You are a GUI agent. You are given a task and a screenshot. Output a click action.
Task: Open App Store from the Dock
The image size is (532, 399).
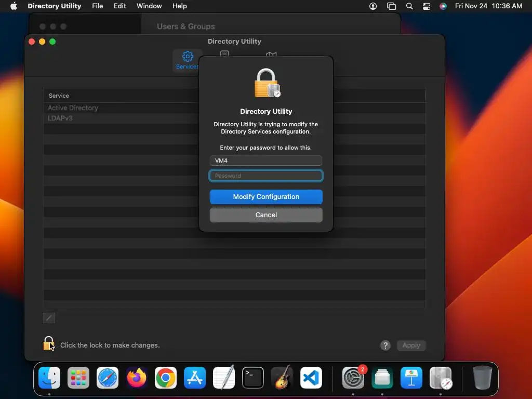pos(195,378)
